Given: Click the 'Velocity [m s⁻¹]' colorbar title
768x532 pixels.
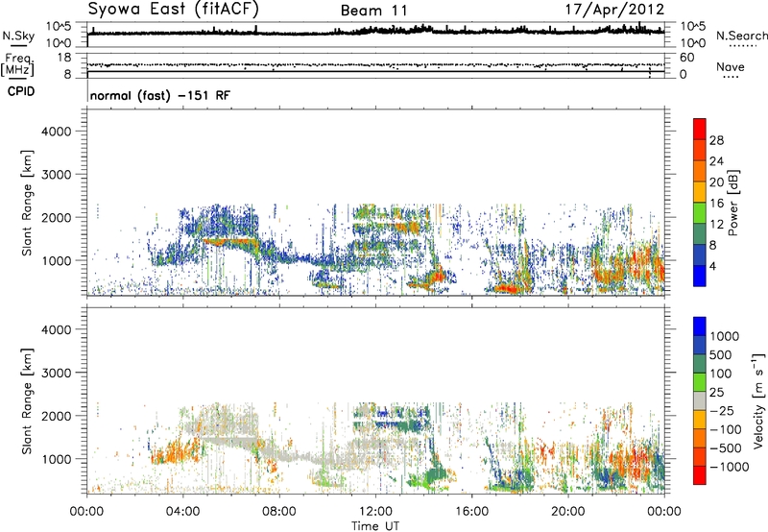Looking at the screenshot, I should (759, 401).
